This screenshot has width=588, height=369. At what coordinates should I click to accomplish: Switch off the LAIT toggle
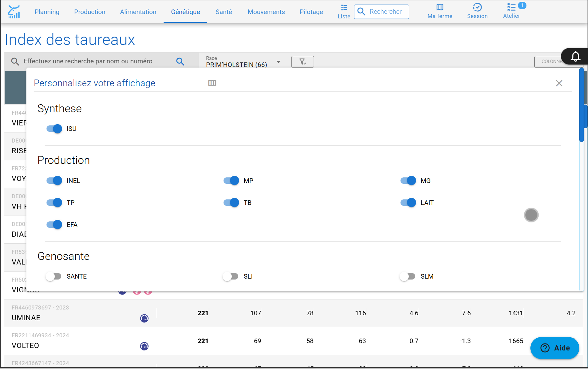(408, 203)
